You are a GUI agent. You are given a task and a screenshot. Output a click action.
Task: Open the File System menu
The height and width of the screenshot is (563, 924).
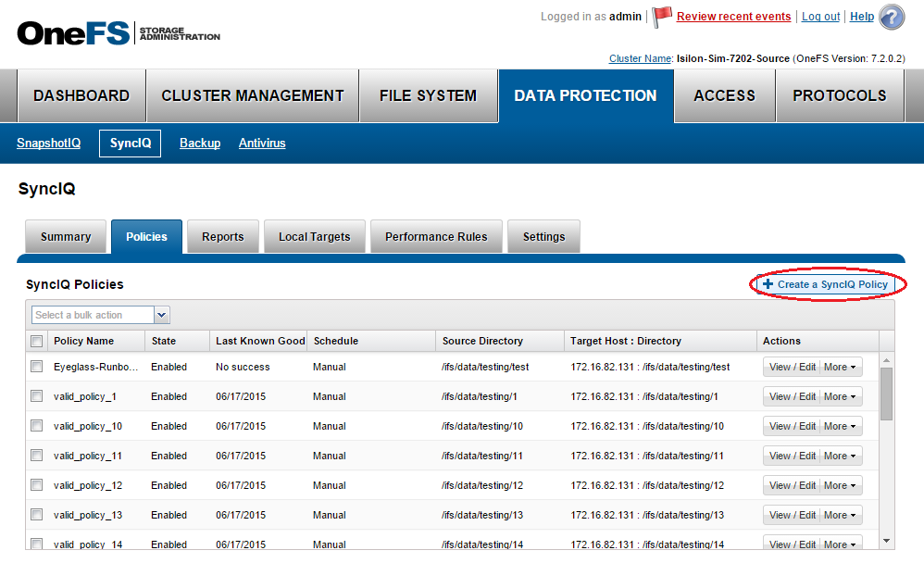428,96
